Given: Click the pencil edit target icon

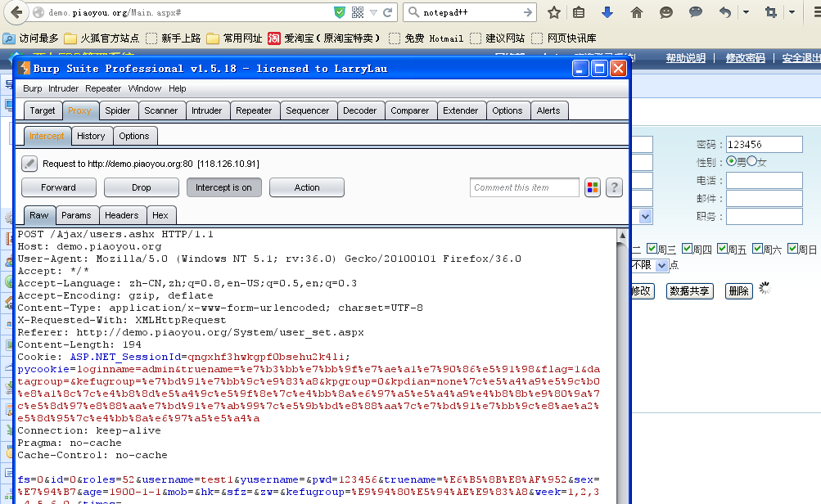Looking at the screenshot, I should click(x=29, y=164).
